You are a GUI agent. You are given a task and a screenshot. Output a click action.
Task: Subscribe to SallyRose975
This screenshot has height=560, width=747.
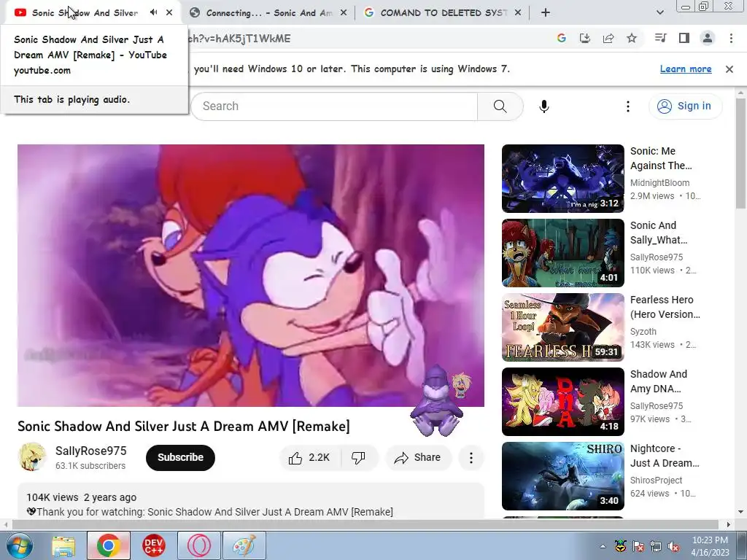[x=181, y=458]
